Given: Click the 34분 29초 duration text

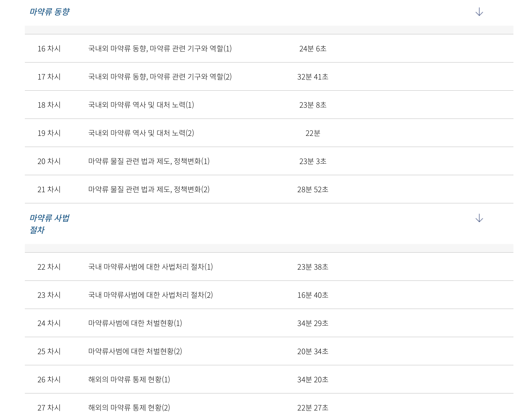Looking at the screenshot, I should pyautogui.click(x=312, y=323).
